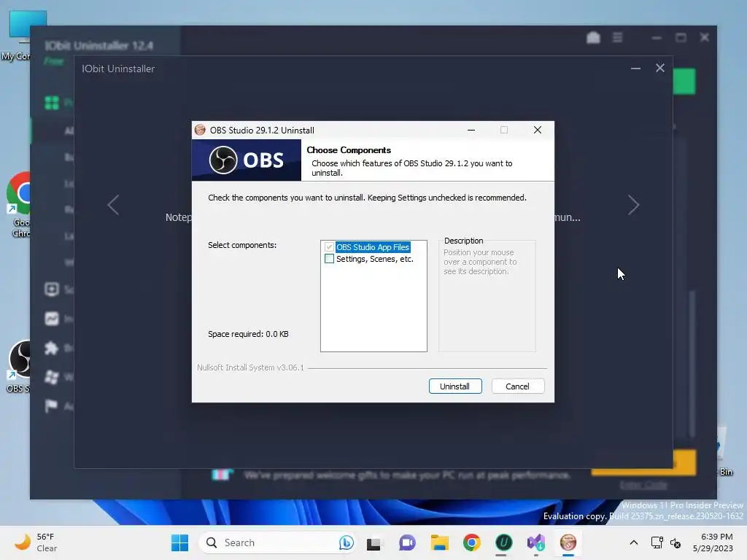Open the network status tray icon
The width and height of the screenshot is (747, 560).
coord(657,542)
